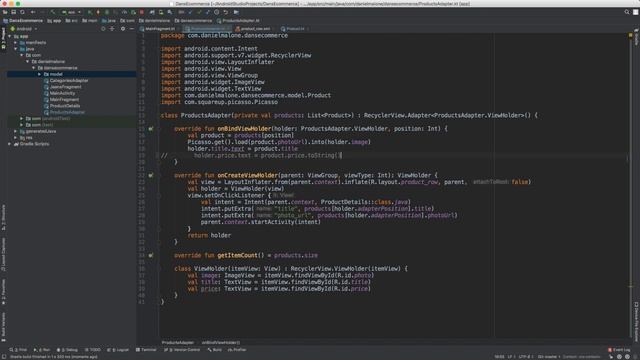Open the TODO tool window button
This screenshot has height=360, width=640.
[x=93, y=350]
